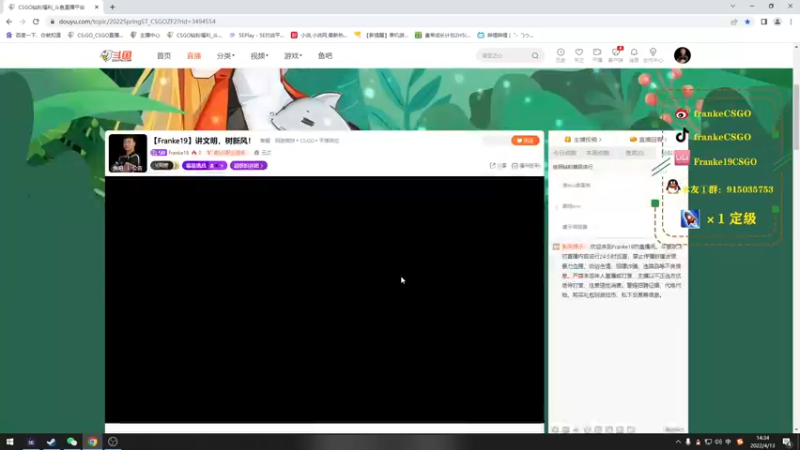Open the tab search chevron in Chrome
Image resolution: width=800 pixels, height=450 pixels.
tap(733, 6)
